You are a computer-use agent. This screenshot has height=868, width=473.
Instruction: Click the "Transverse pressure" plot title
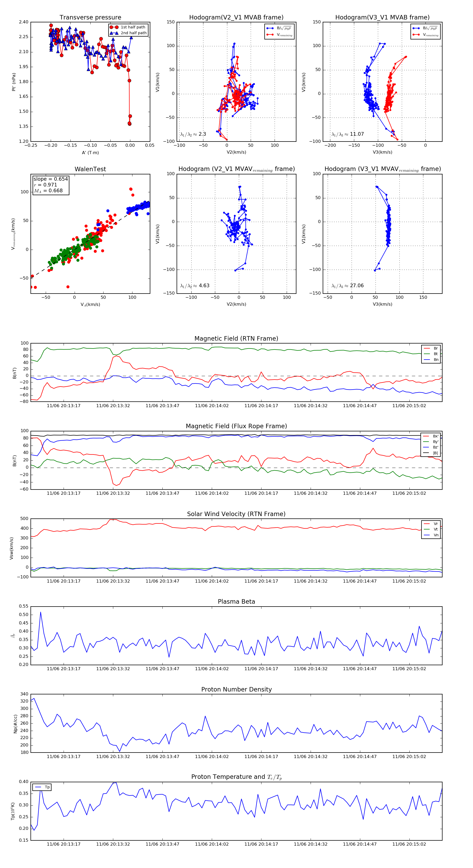[90, 18]
